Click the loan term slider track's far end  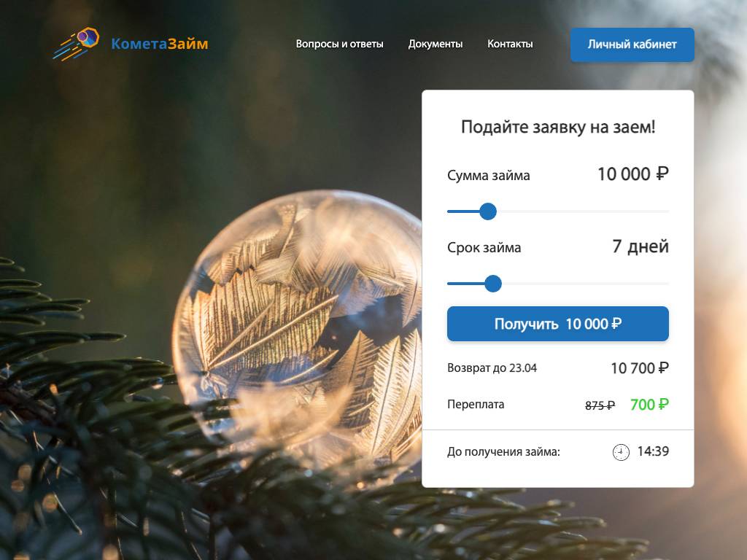click(666, 284)
